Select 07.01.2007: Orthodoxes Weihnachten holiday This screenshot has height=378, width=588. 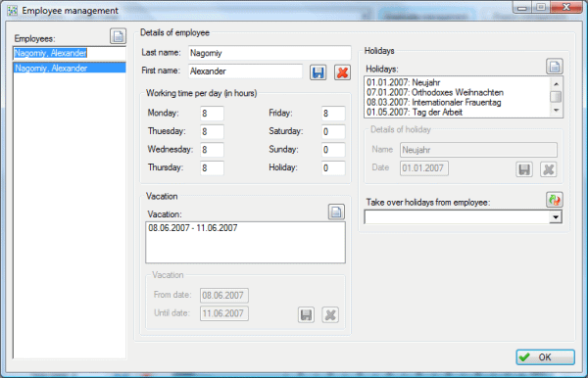(x=458, y=92)
